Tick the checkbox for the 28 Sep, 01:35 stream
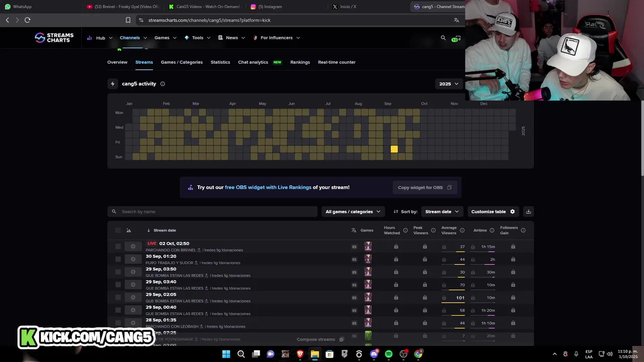 pos(118,323)
